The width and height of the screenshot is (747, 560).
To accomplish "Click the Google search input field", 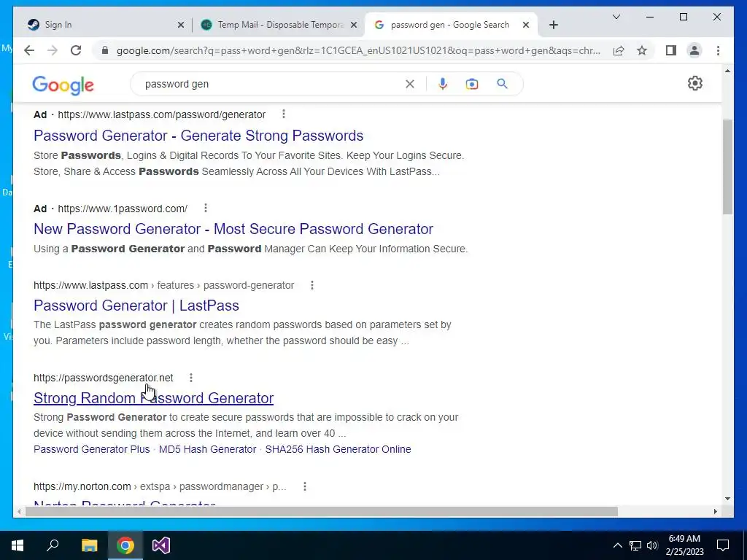I will (x=271, y=85).
